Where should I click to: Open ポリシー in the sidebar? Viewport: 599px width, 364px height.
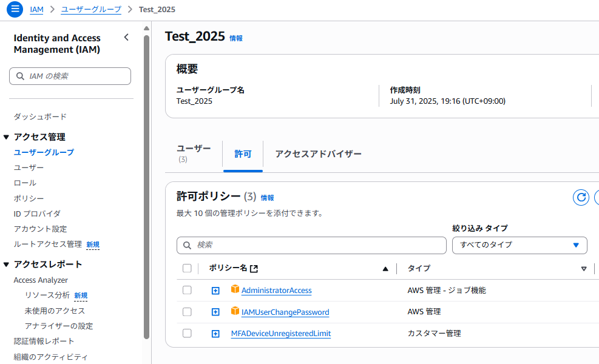point(29,198)
